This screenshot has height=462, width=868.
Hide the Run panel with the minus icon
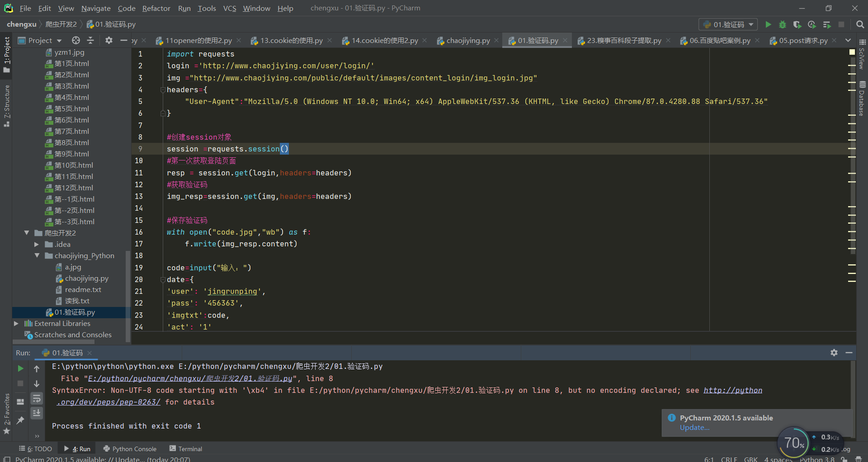(x=849, y=353)
